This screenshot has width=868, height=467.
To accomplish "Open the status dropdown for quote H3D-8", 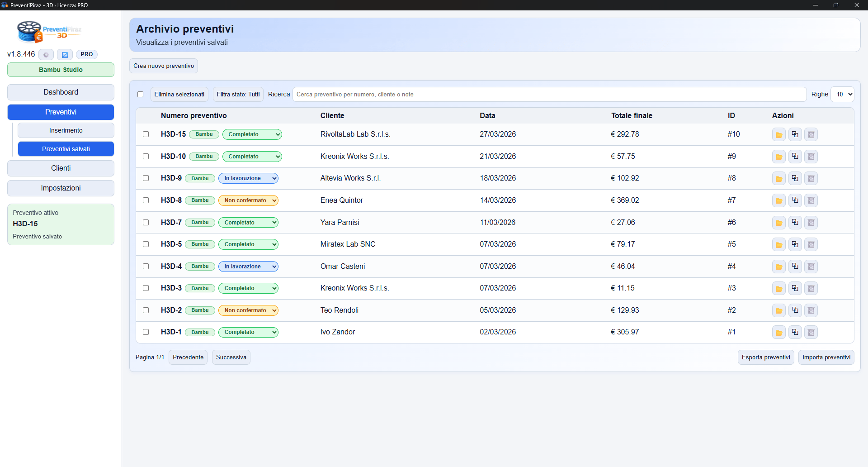I will pyautogui.click(x=248, y=200).
